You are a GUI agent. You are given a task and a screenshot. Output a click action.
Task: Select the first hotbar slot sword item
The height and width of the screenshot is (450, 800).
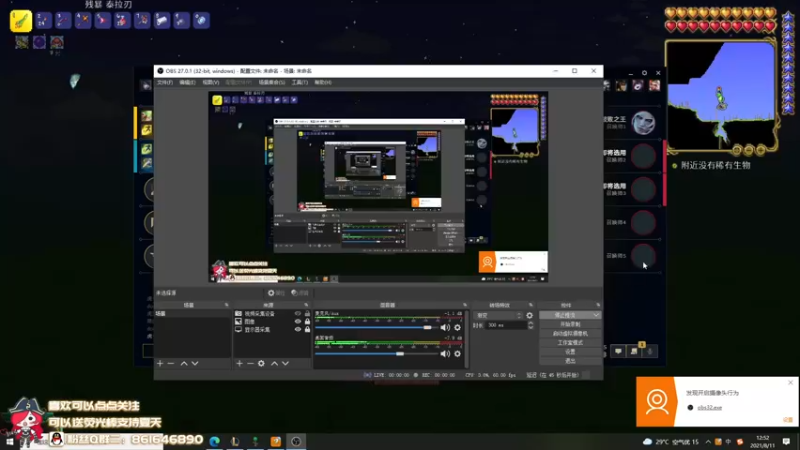(21, 21)
